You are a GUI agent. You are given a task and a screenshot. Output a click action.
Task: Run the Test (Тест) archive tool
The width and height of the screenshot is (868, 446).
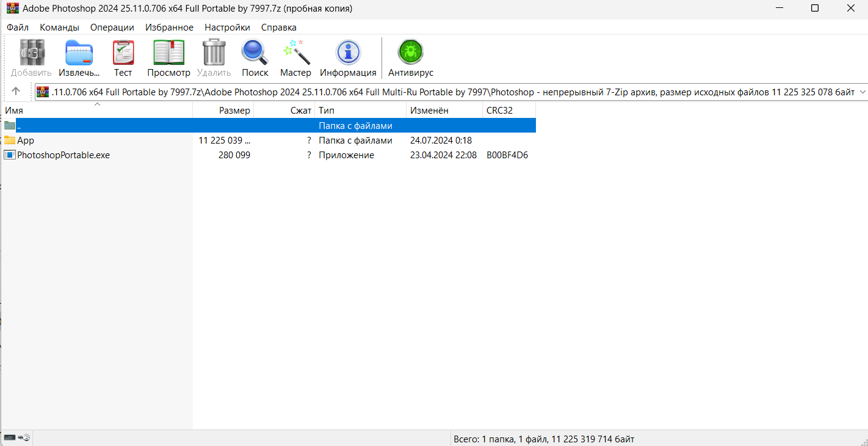(x=123, y=53)
